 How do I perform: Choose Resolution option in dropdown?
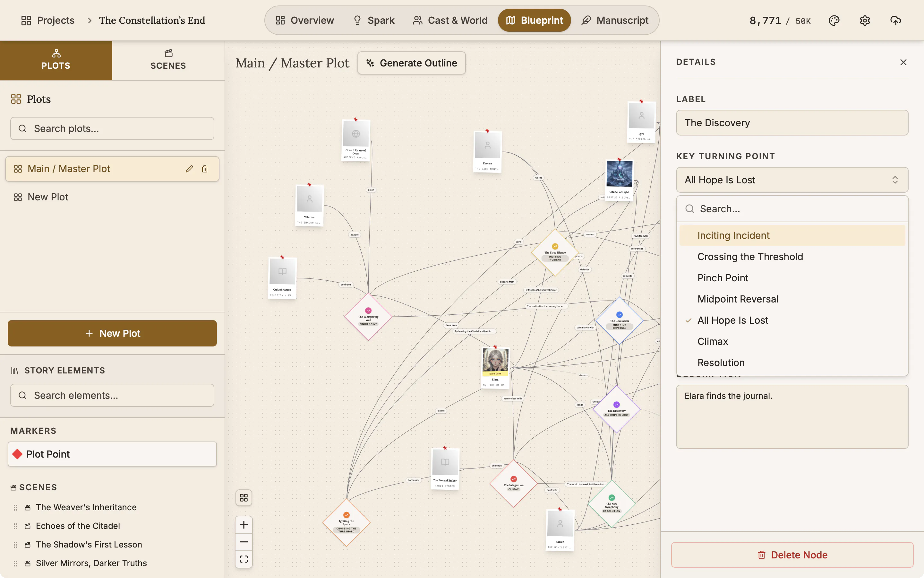pyautogui.click(x=792, y=363)
